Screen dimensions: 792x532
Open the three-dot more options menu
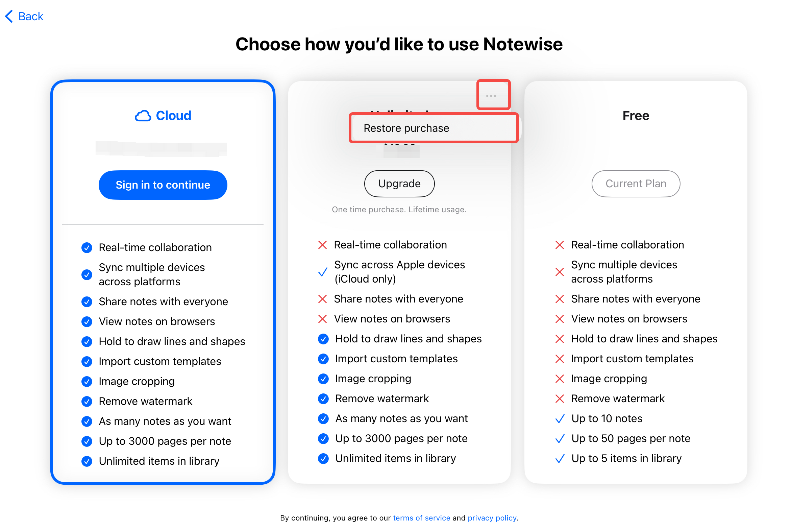[491, 96]
